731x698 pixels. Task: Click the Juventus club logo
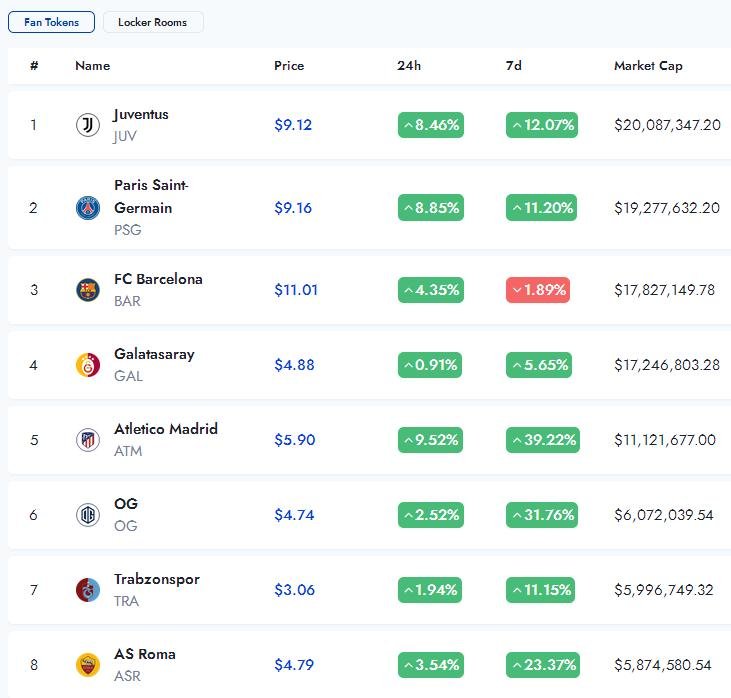point(88,125)
